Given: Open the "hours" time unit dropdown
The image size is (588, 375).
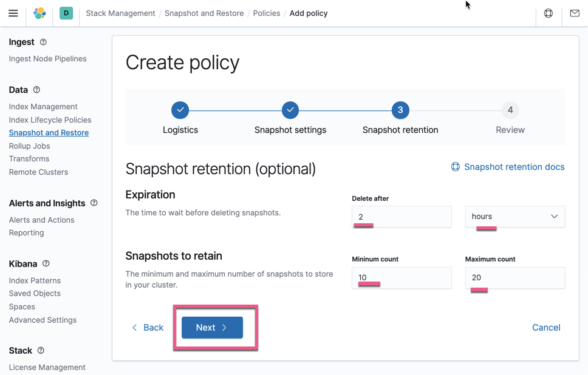Looking at the screenshot, I should coord(514,216).
